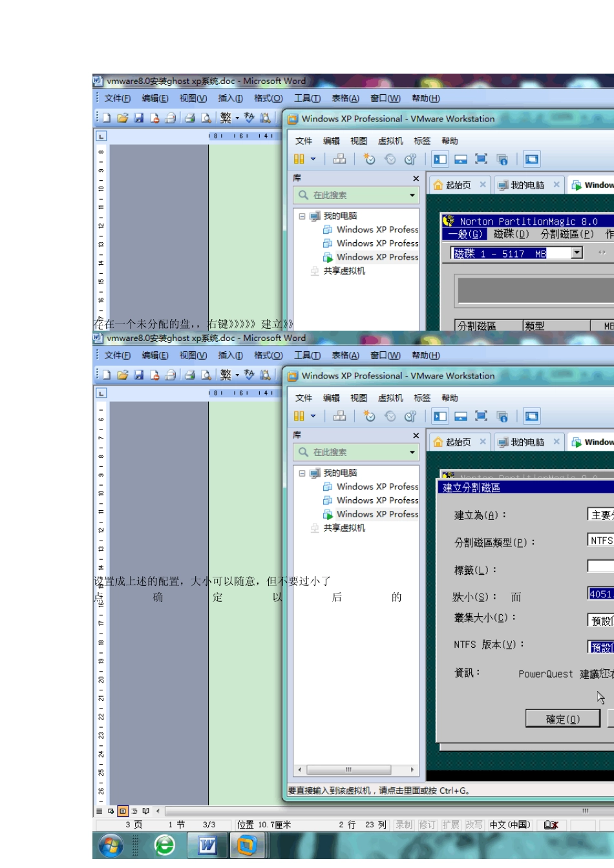Click the 確定(O) button in the partition dialog

click(563, 719)
